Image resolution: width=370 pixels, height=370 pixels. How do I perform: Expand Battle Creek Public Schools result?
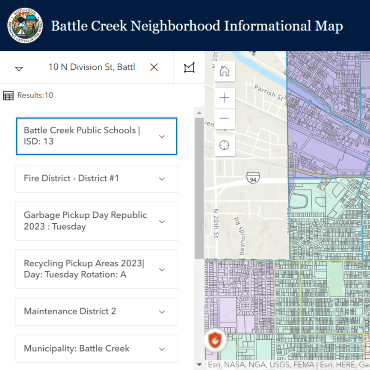[162, 136]
